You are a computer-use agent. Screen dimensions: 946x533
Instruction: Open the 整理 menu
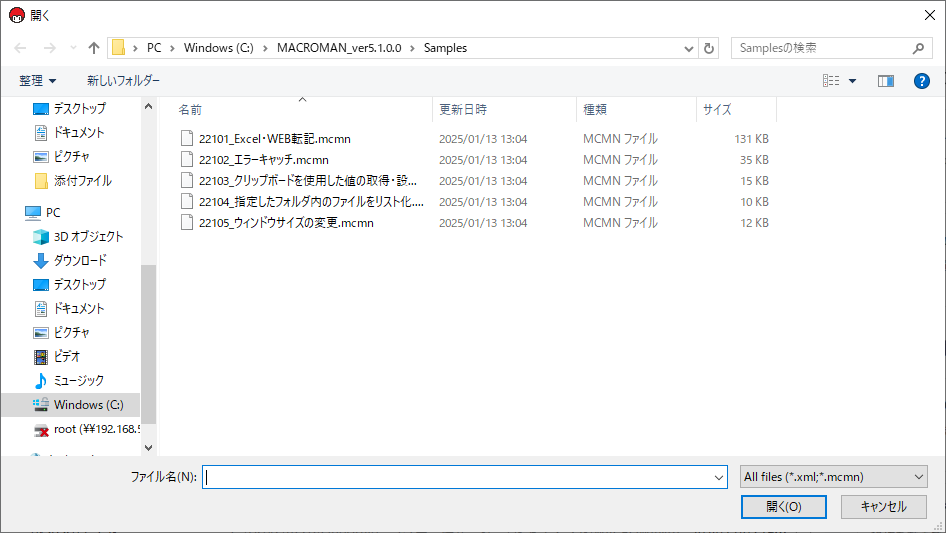(x=38, y=80)
